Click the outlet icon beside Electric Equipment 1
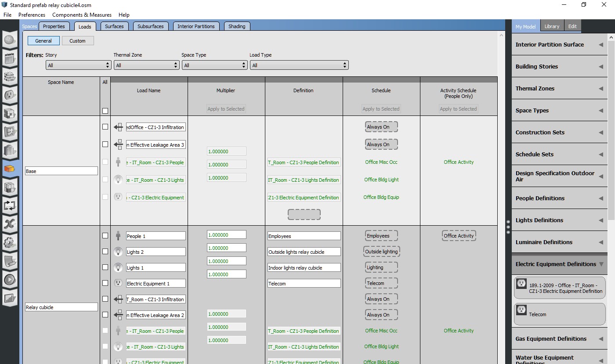Viewport: 615px width, 364px height. tap(118, 283)
